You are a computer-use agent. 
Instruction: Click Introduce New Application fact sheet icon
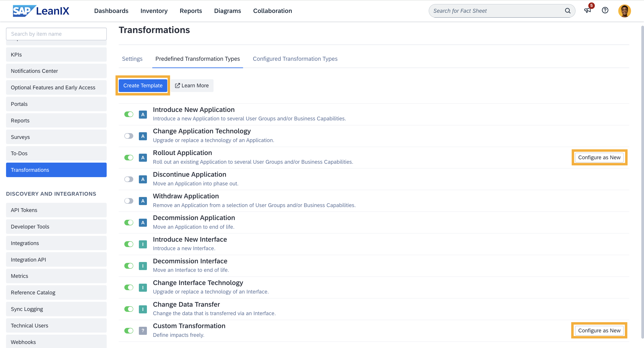(x=143, y=113)
